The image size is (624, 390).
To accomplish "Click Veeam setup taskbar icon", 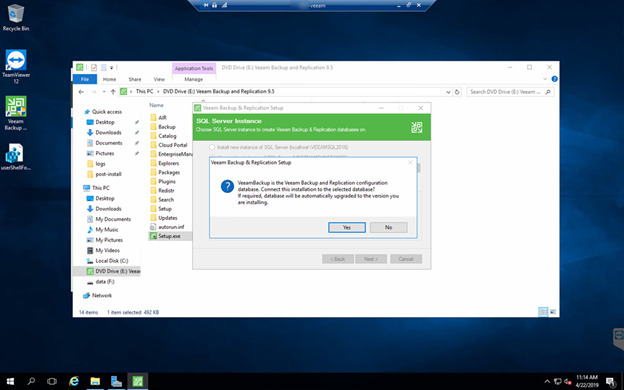I will click(x=138, y=381).
